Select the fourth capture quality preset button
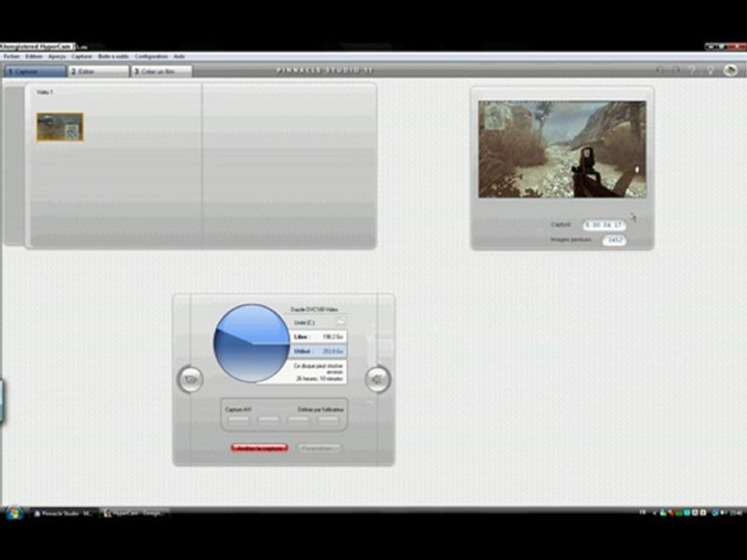Viewport: 747px width, 560px height. pos(328,420)
